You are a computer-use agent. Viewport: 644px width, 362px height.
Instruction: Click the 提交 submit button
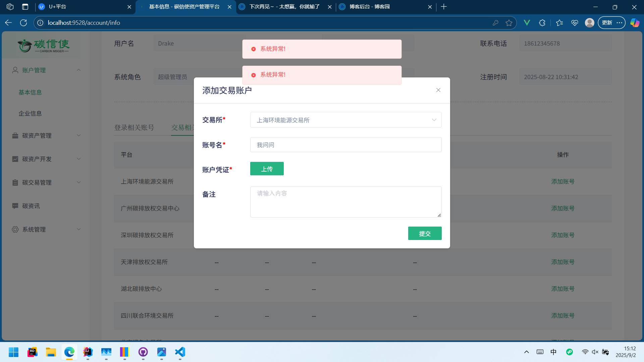coord(425,234)
